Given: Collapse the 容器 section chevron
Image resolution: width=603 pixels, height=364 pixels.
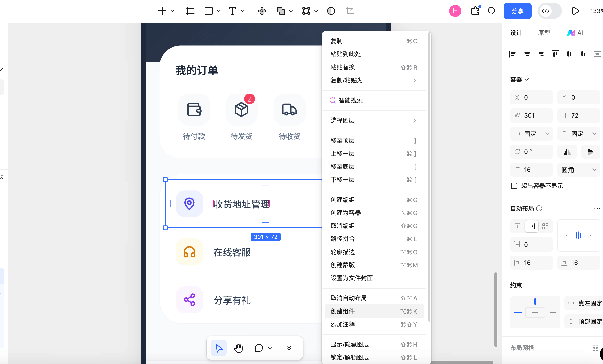Looking at the screenshot, I should (x=527, y=79).
